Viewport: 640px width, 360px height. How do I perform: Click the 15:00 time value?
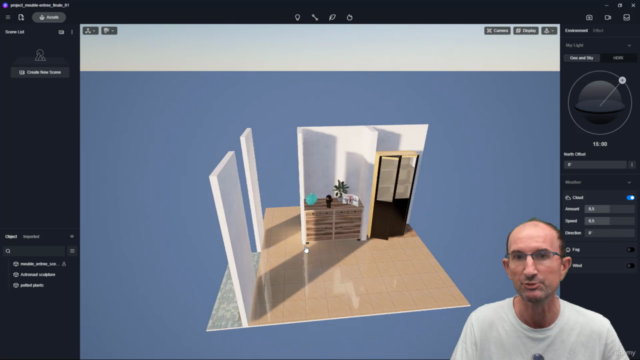coord(600,144)
